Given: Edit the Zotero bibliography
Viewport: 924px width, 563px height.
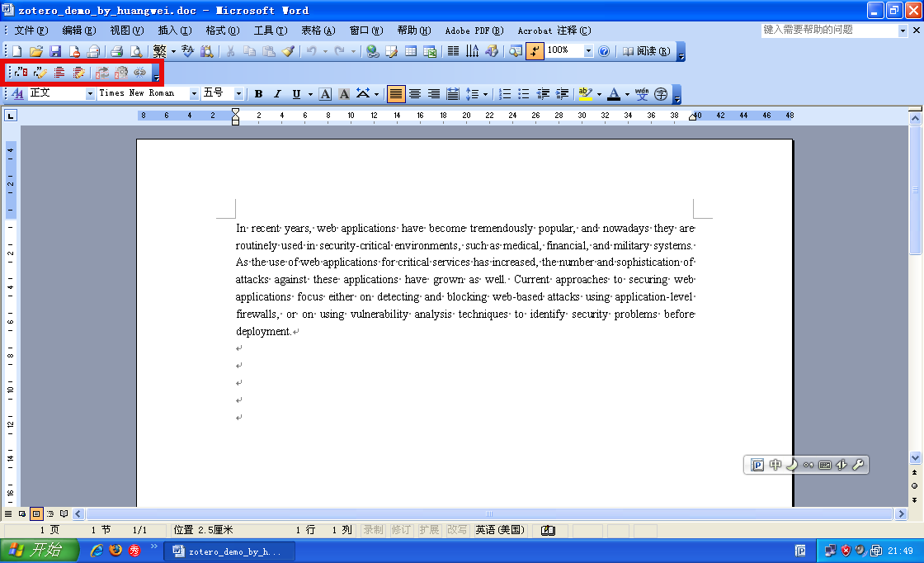Looking at the screenshot, I should click(x=78, y=73).
